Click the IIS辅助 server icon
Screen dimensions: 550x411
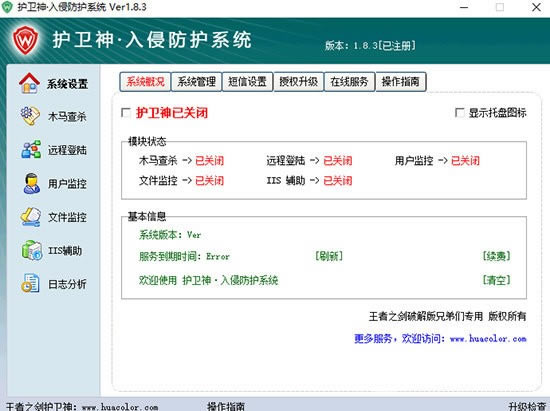point(32,250)
